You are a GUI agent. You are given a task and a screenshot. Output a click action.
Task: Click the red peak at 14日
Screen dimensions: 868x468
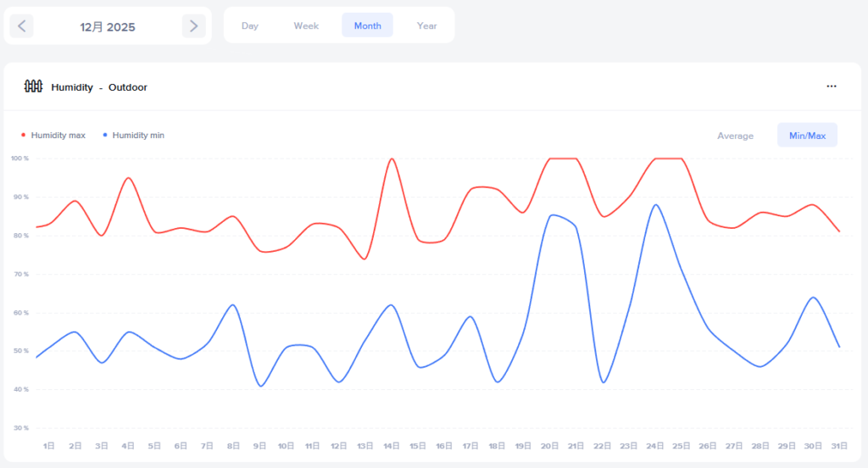(x=392, y=159)
